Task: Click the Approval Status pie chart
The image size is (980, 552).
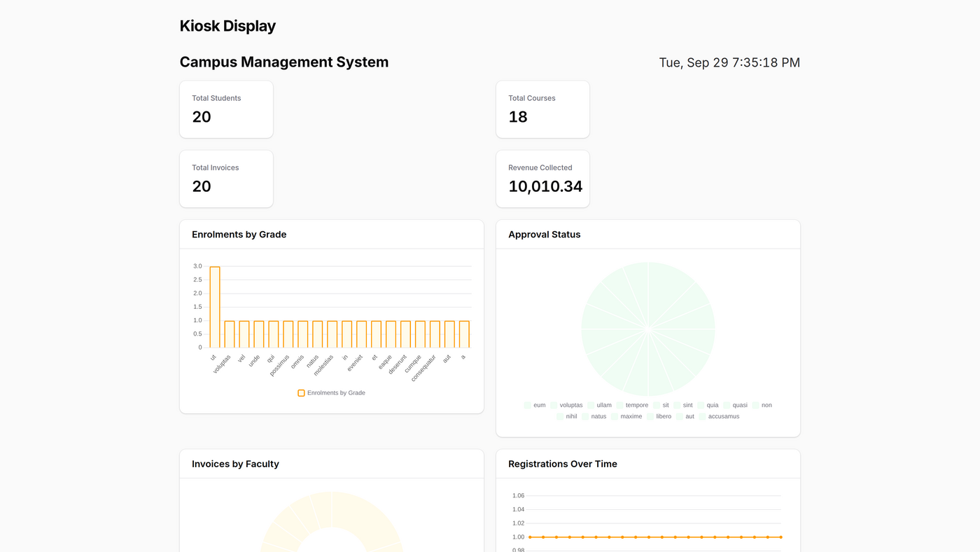Action: pos(648,329)
